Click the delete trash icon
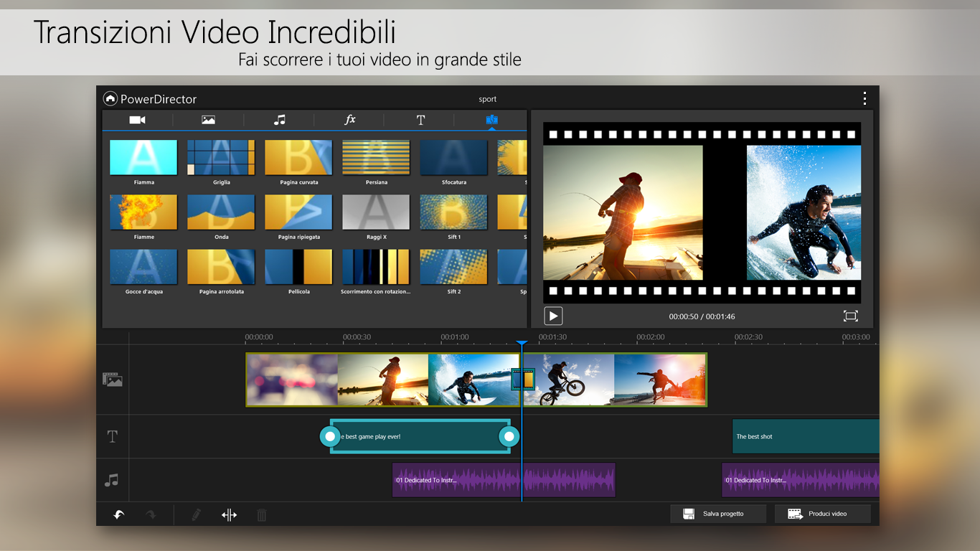The width and height of the screenshot is (980, 551). click(x=261, y=514)
